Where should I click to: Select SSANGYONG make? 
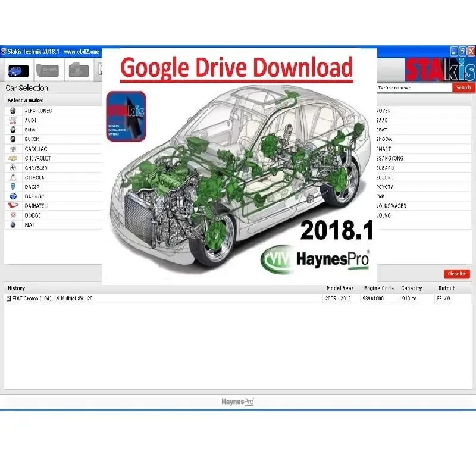[x=390, y=158]
